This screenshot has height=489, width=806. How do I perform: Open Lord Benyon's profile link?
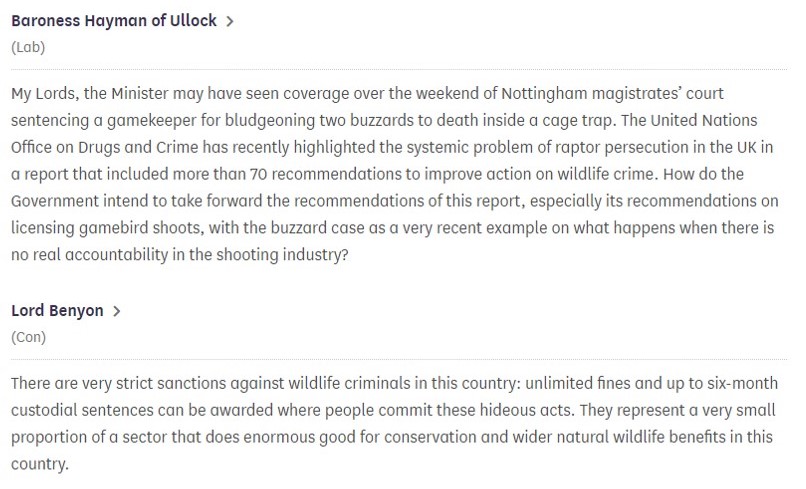point(57,311)
